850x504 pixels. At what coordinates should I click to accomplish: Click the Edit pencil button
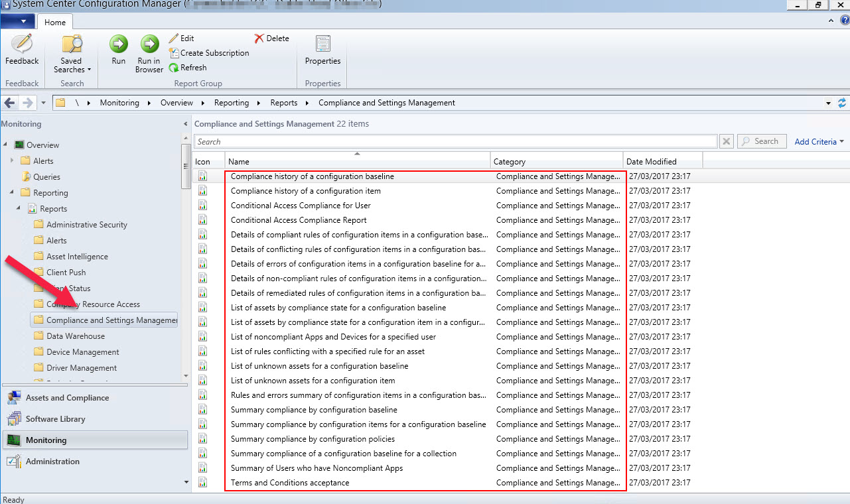[181, 38]
